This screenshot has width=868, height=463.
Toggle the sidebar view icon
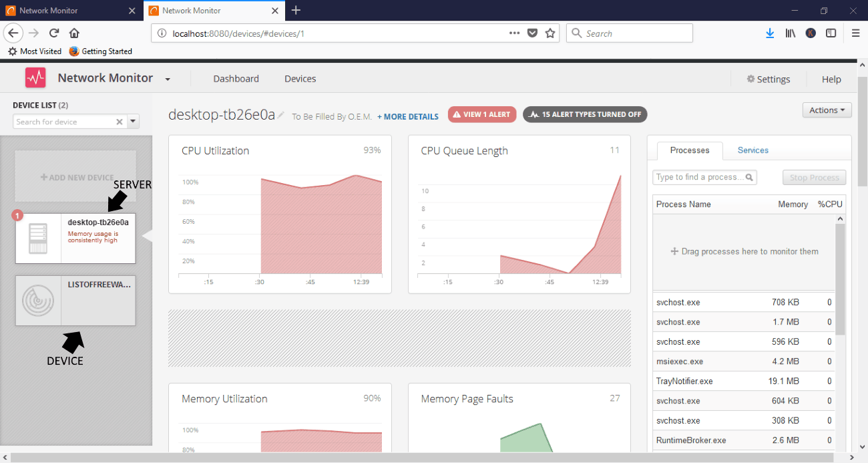coord(831,33)
